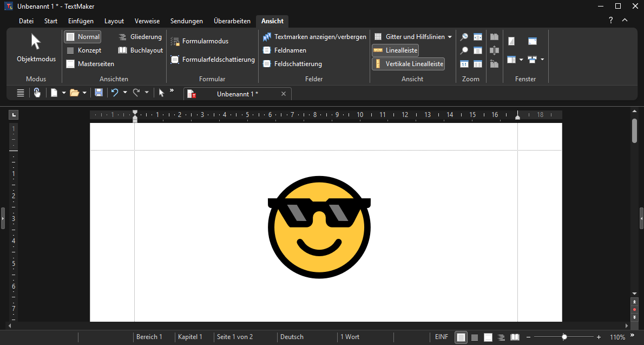Open the Einfügen ribbon tab
This screenshot has height=345, width=644.
(x=81, y=21)
